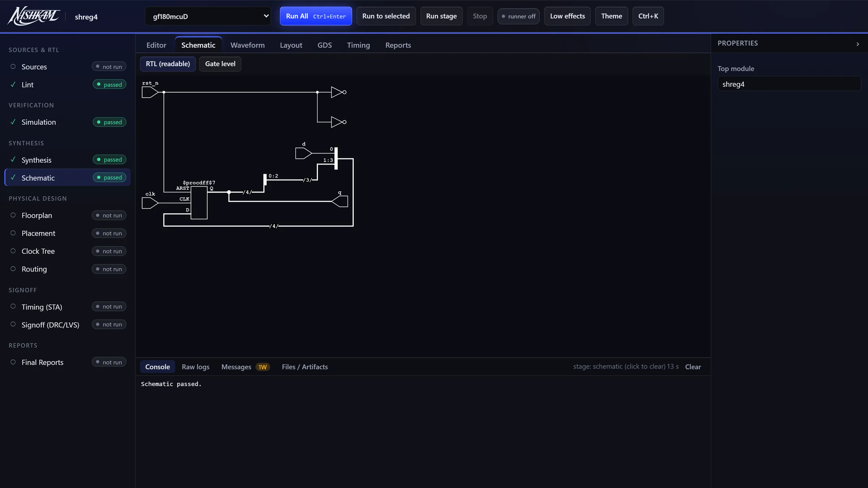
Task: Open the Files / Artifacts tab
Action: pos(305,367)
